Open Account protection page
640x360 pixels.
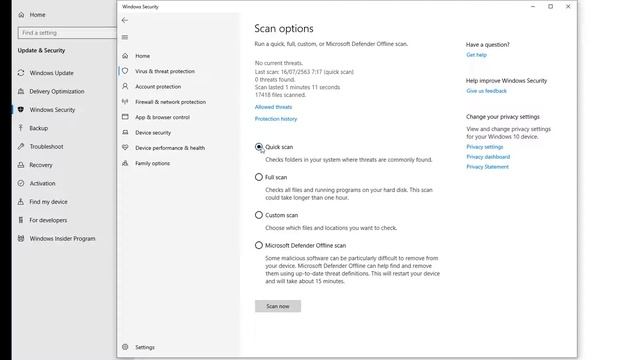point(158,87)
